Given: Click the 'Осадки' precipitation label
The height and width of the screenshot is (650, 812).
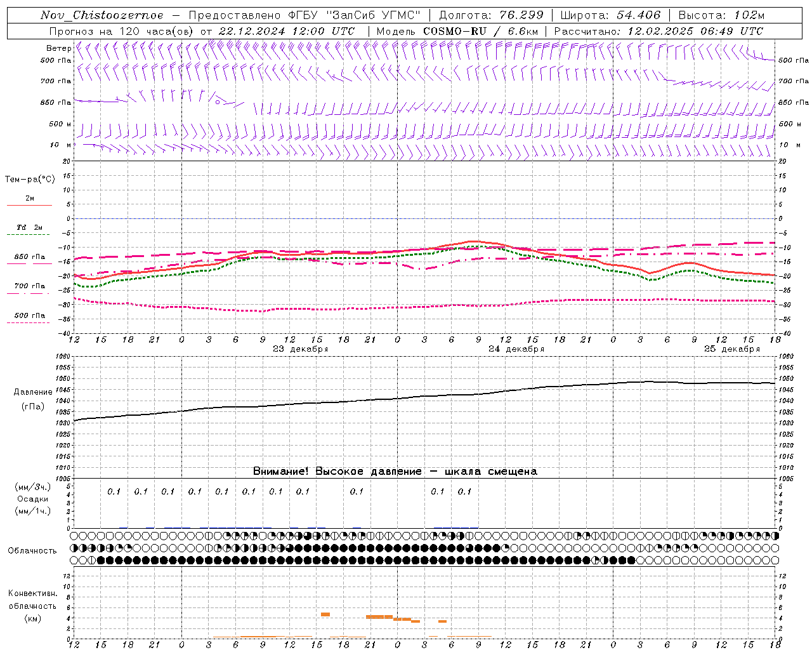Looking at the screenshot, I should 33,499.
